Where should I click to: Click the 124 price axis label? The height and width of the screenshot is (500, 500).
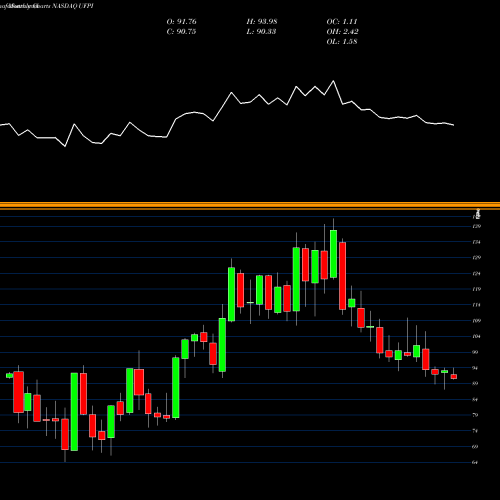coord(477,274)
